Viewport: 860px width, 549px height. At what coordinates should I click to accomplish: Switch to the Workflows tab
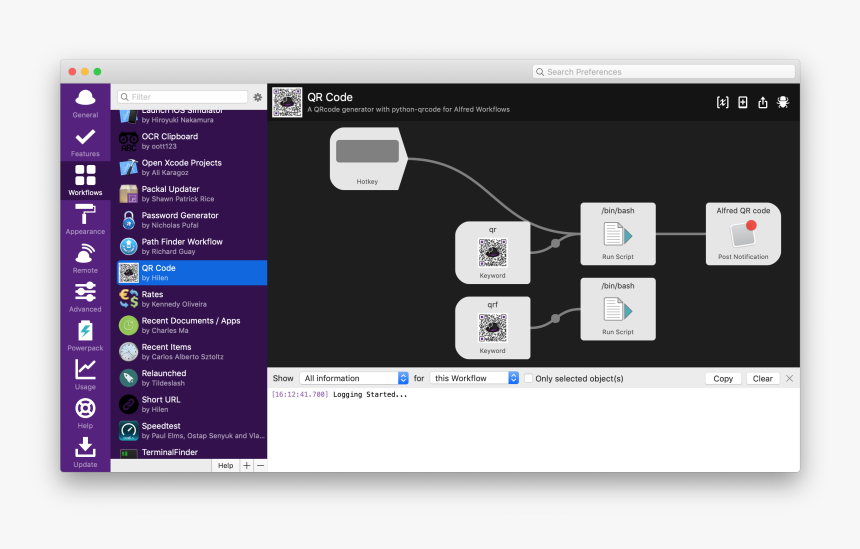(x=85, y=180)
